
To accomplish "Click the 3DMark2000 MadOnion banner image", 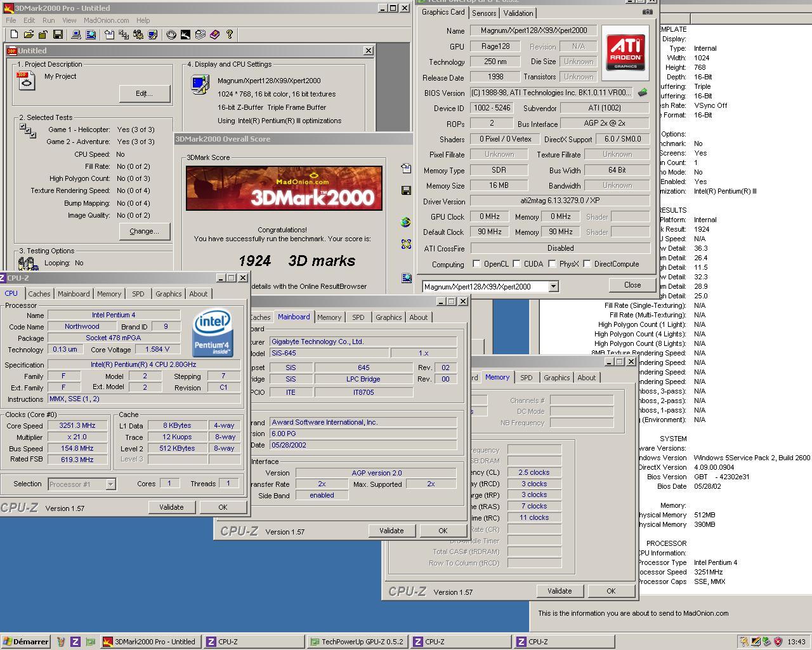I will pyautogui.click(x=284, y=188).
